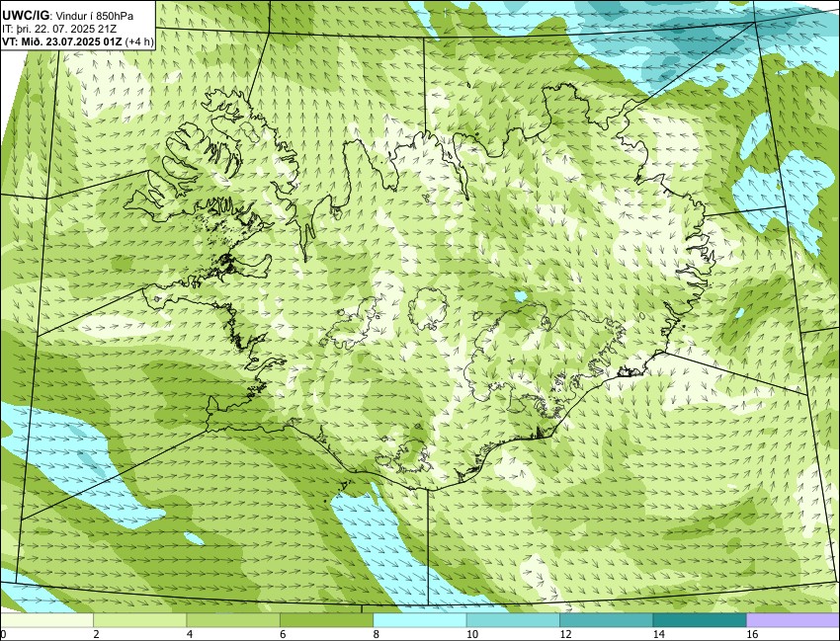Click legend value '6'
Viewport: 840px width, 641px height.
click(x=283, y=634)
